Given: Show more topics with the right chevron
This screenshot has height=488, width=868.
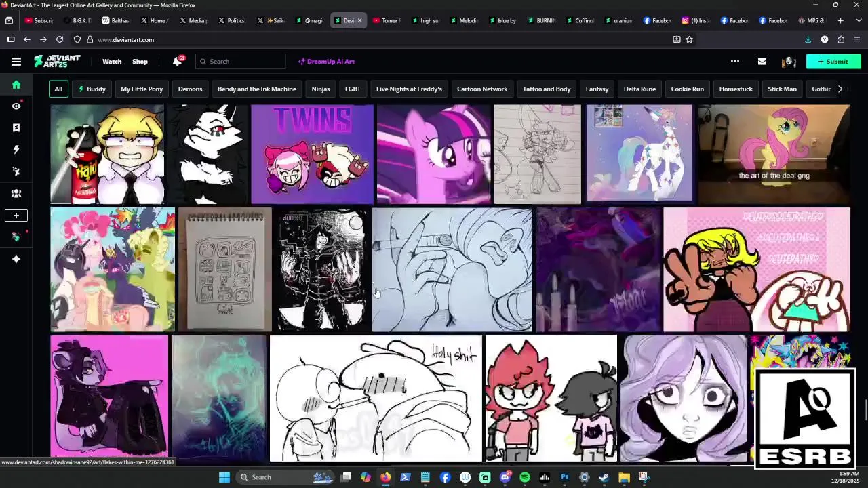Looking at the screenshot, I should 840,89.
